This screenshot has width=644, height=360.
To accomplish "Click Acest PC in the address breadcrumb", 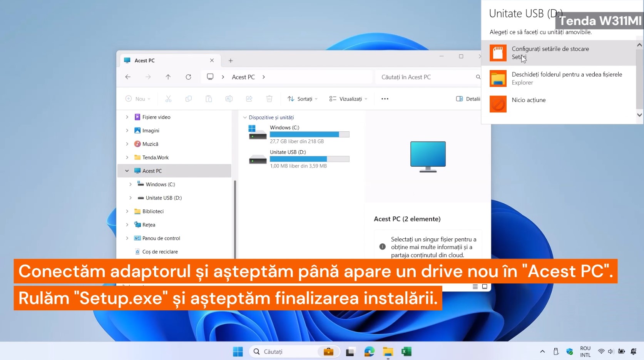I will click(243, 77).
